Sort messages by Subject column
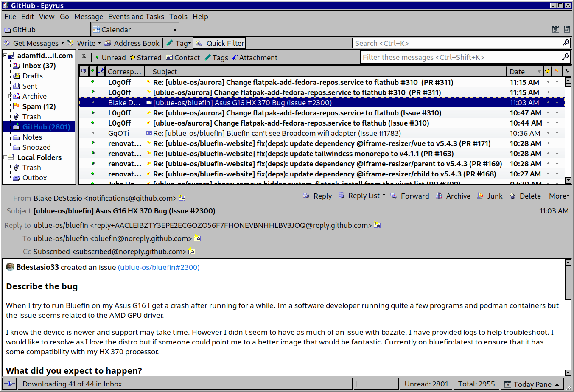574x392 pixels. (325, 71)
